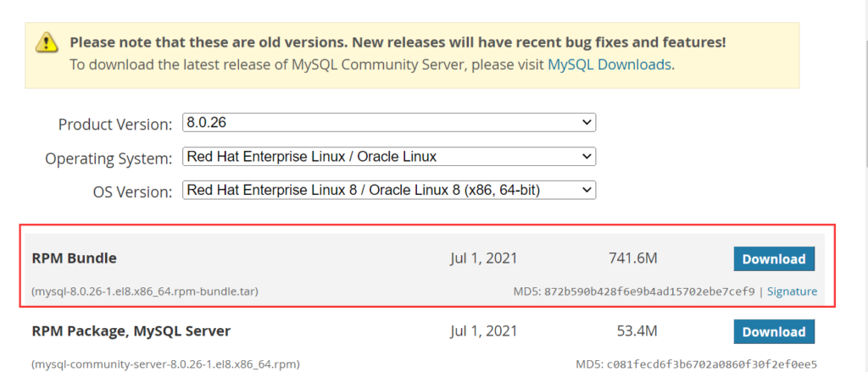
Task: Click the MySQL Server package MD5 hash
Action: [712, 364]
